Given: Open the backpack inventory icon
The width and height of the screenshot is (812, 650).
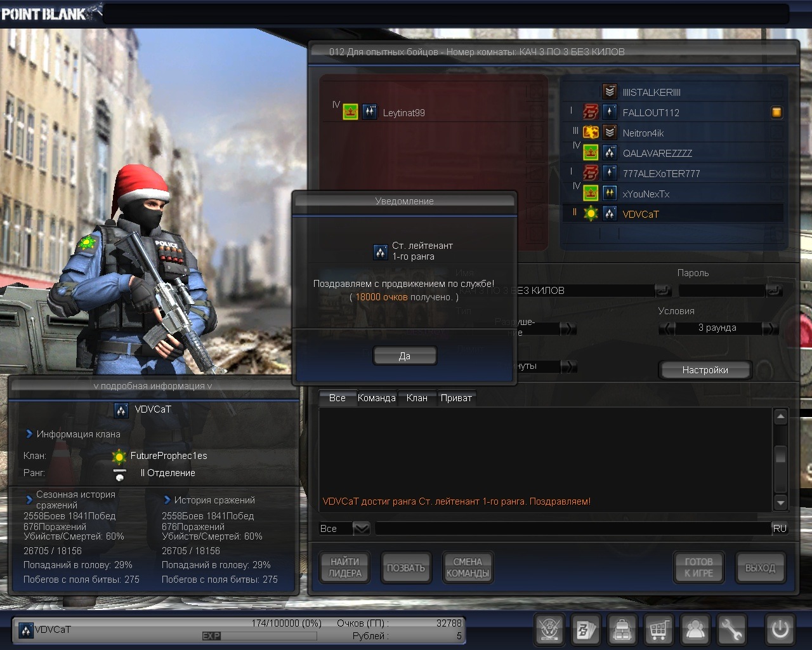Looking at the screenshot, I should [622, 630].
